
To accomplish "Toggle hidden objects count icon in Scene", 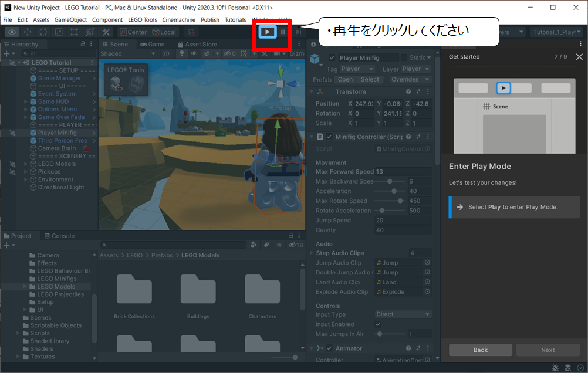I will (230, 53).
